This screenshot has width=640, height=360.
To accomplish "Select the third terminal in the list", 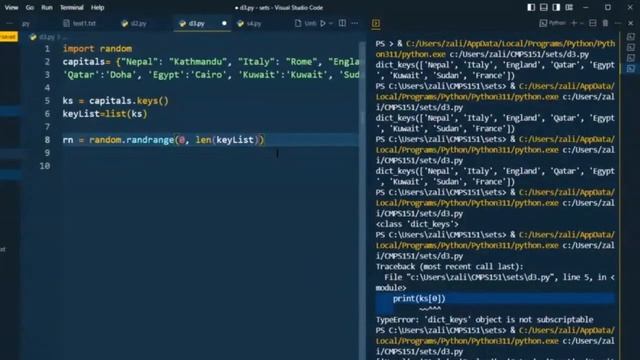I will [631, 58].
